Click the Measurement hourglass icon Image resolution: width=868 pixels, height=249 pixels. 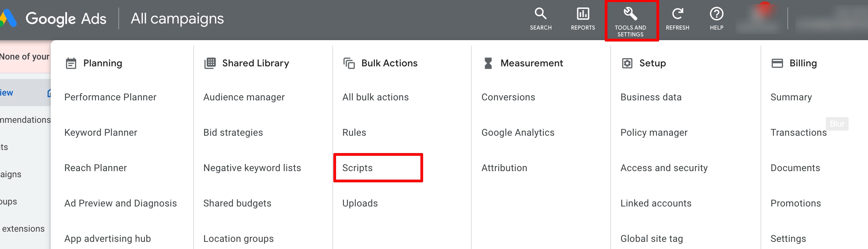coord(488,63)
